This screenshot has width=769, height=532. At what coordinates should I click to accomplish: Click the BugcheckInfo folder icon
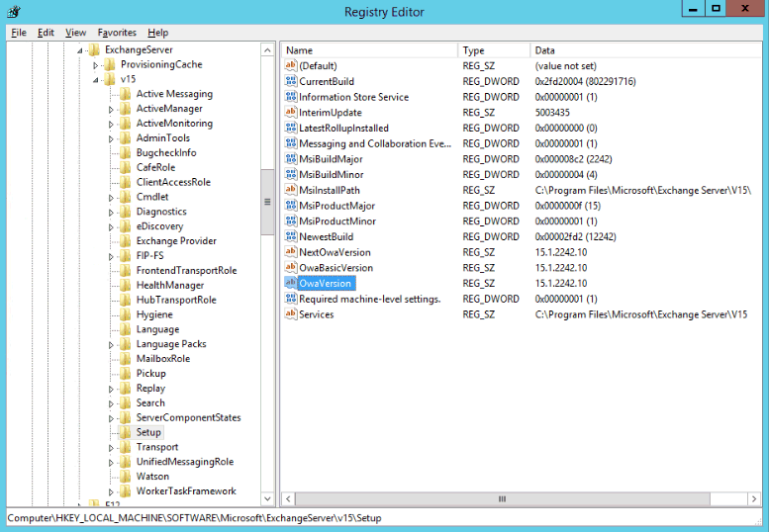126,152
